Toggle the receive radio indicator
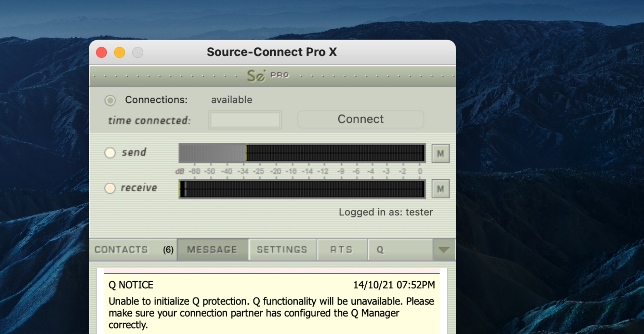This screenshot has height=334, width=644. tap(110, 188)
